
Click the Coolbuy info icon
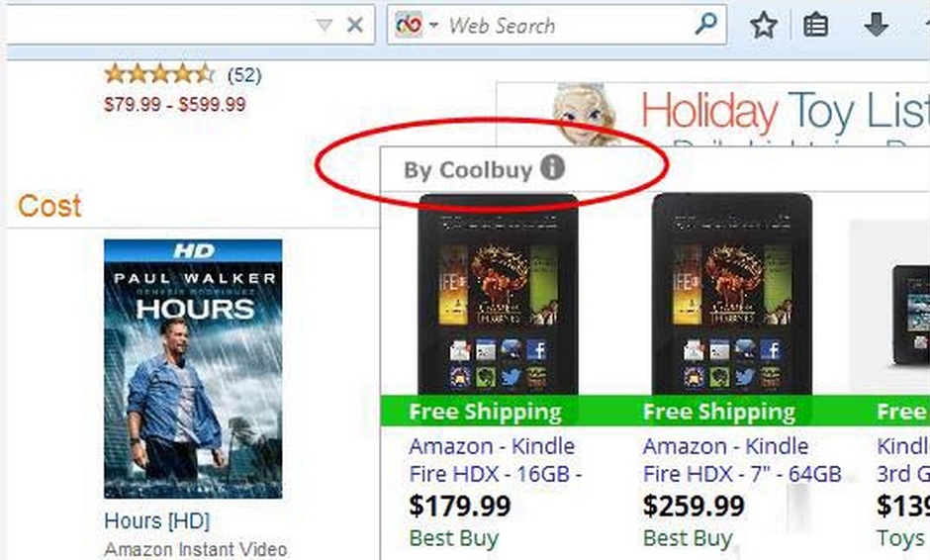552,168
